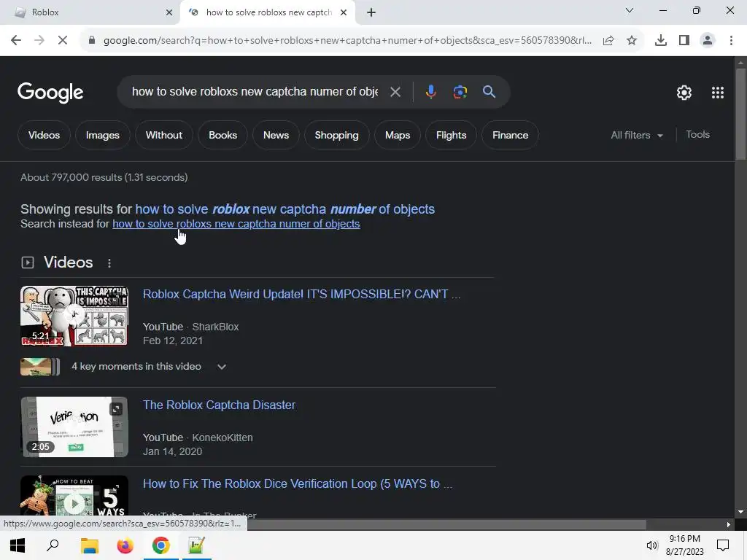This screenshot has width=747, height=560.
Task: Expand the All filters dropdown
Action: pyautogui.click(x=637, y=135)
